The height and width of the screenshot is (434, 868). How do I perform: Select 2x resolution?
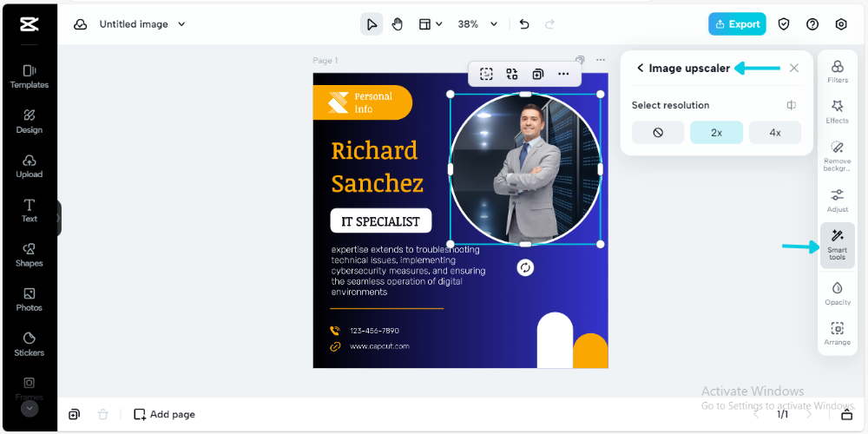[x=716, y=133]
